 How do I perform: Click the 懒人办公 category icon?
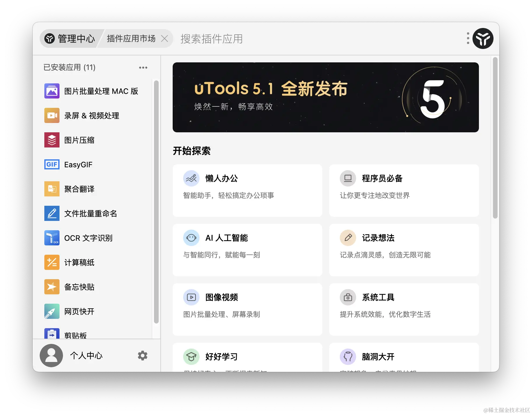pos(191,178)
